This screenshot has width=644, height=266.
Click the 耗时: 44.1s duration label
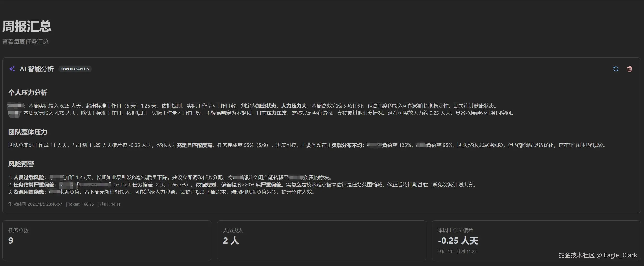pos(110,204)
